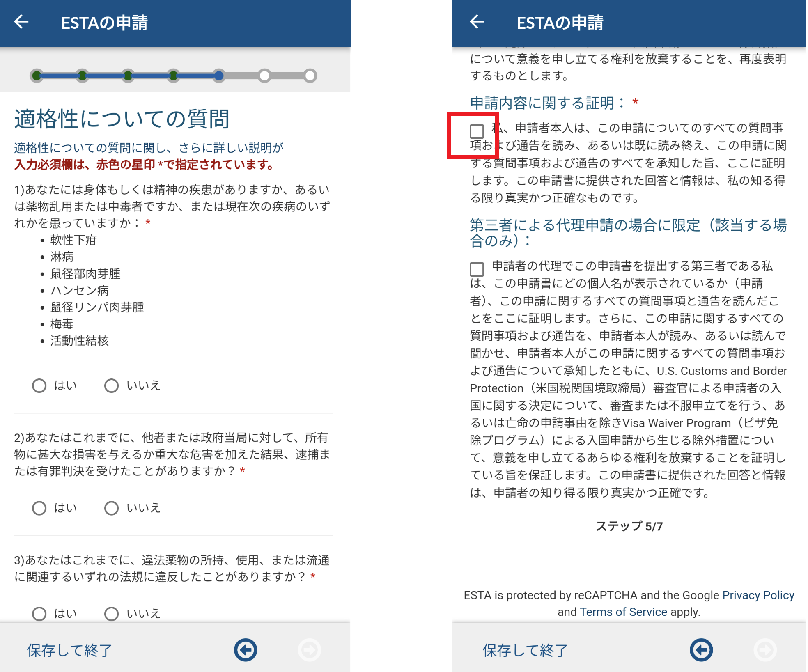Click the ESTAの申請 title on the right screen
Viewport: 808px width, 672px height.
point(560,23)
